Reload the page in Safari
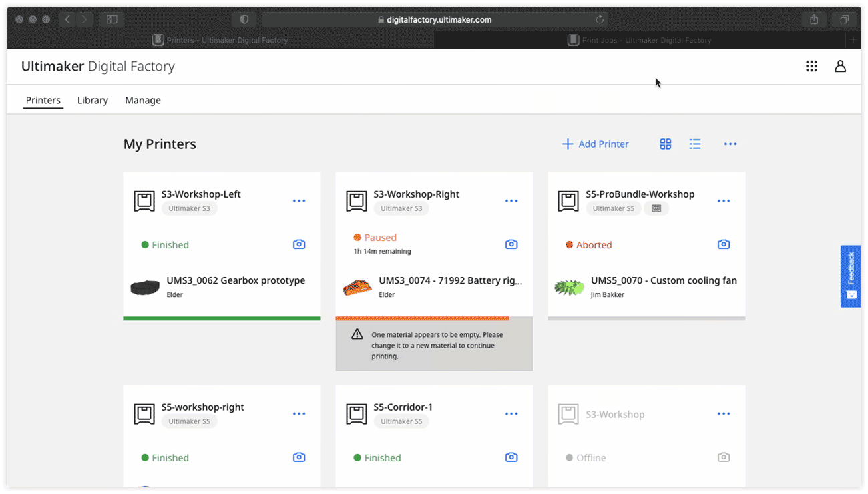 [600, 20]
